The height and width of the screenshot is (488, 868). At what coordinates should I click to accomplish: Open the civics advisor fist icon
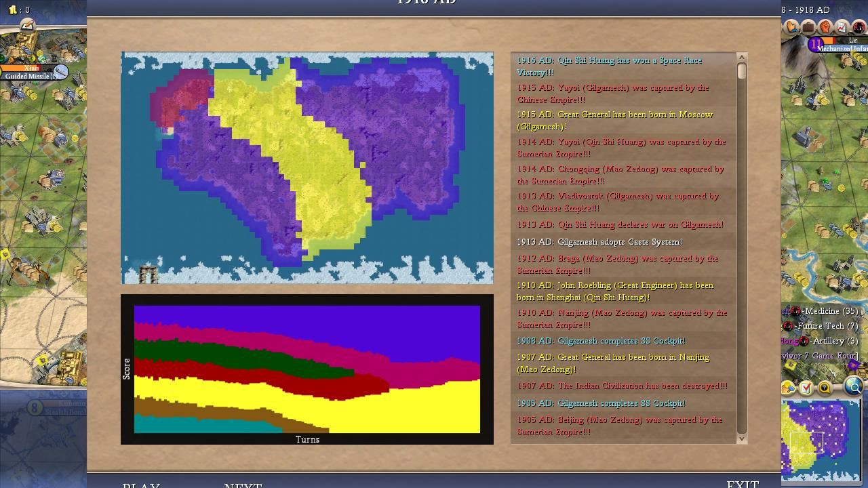tap(825, 27)
